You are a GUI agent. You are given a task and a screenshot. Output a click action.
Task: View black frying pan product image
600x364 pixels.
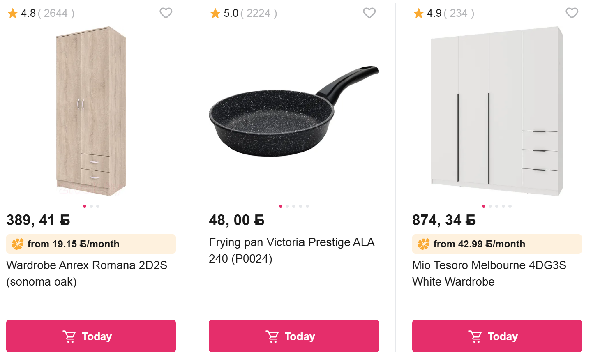pyautogui.click(x=294, y=111)
